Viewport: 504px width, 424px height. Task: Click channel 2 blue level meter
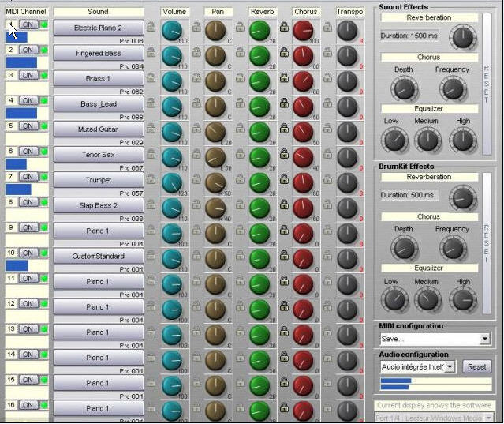[x=21, y=62]
